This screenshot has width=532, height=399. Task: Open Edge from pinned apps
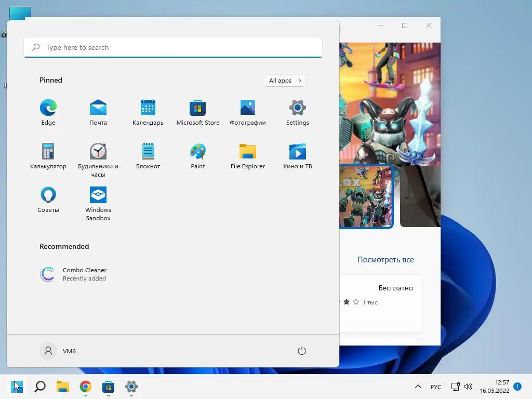[x=48, y=113]
